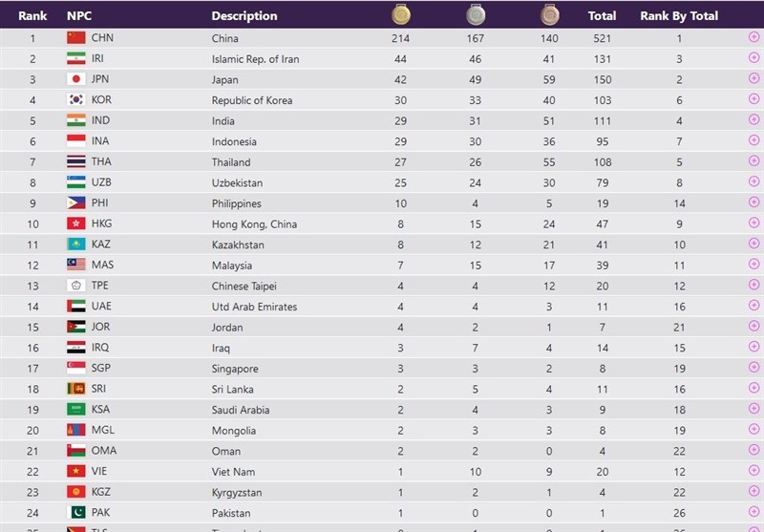Expand the Islamic Rep. of Iran row
Image resolution: width=764 pixels, height=532 pixels.
click(754, 59)
